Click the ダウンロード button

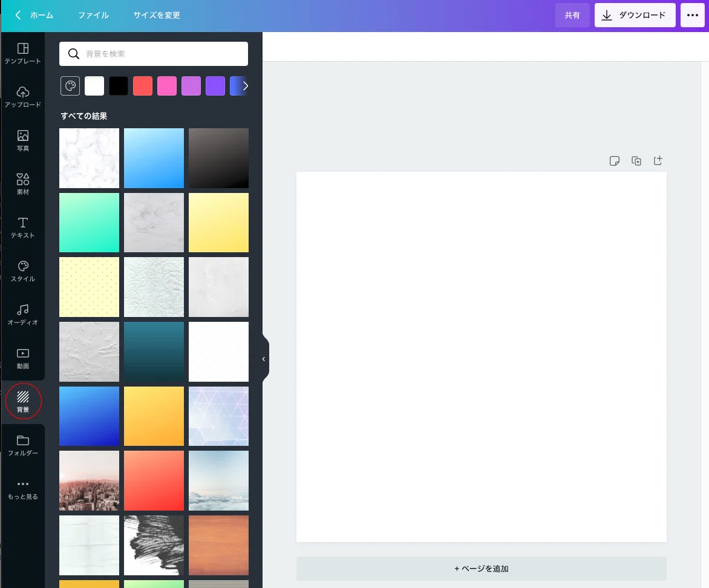(x=635, y=15)
